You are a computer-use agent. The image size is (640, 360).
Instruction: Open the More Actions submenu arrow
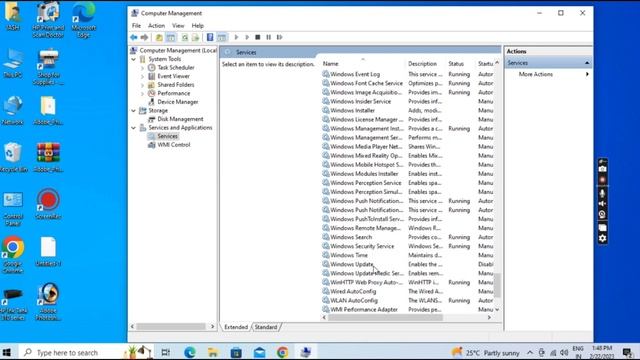587,74
